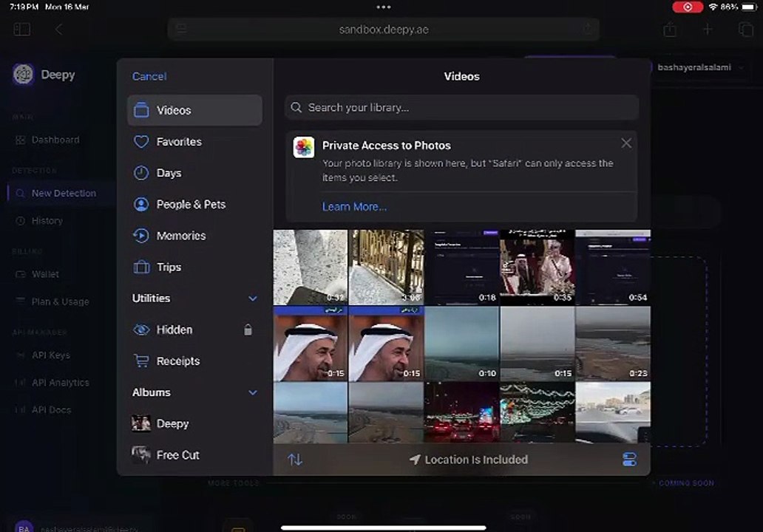Open the Deepy album
Viewport: 763px width, 532px height.
[x=194, y=423]
